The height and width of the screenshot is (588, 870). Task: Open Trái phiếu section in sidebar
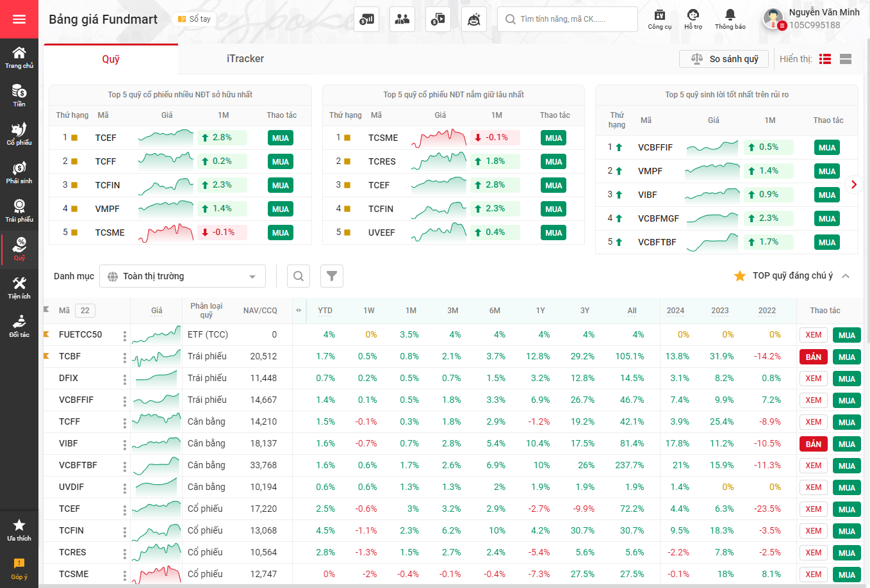pos(19,211)
